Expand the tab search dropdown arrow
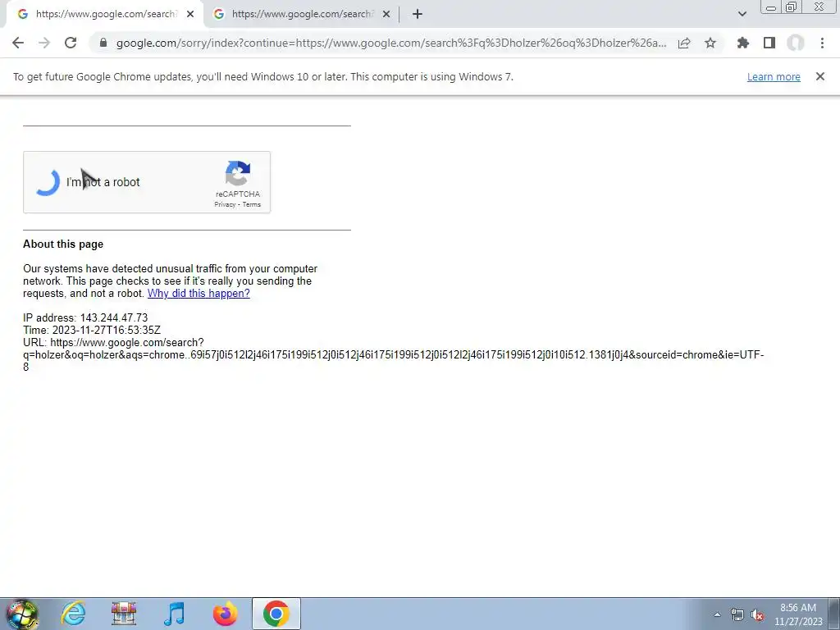840x630 pixels. tap(742, 14)
